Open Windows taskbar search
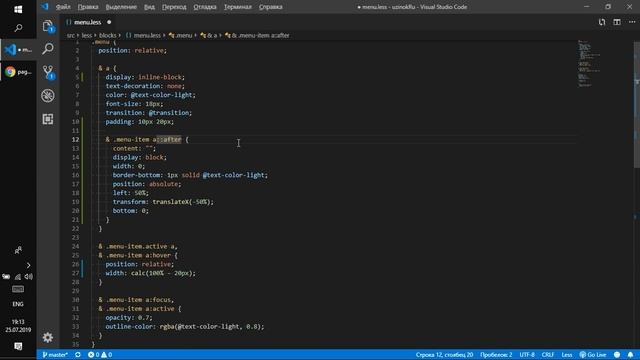 pos(18,28)
